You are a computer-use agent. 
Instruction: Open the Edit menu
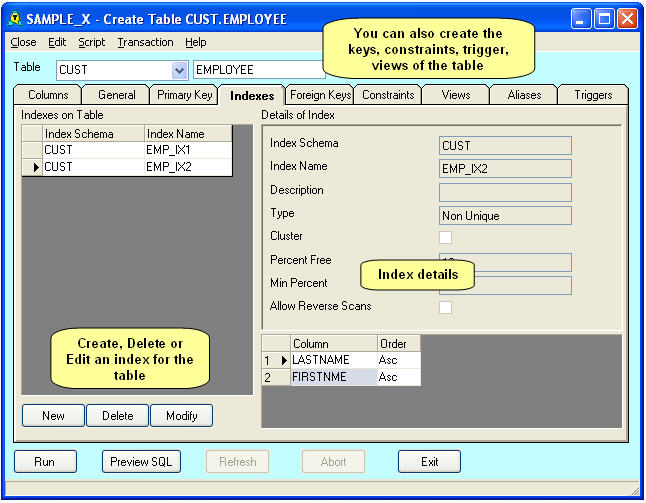pos(57,42)
